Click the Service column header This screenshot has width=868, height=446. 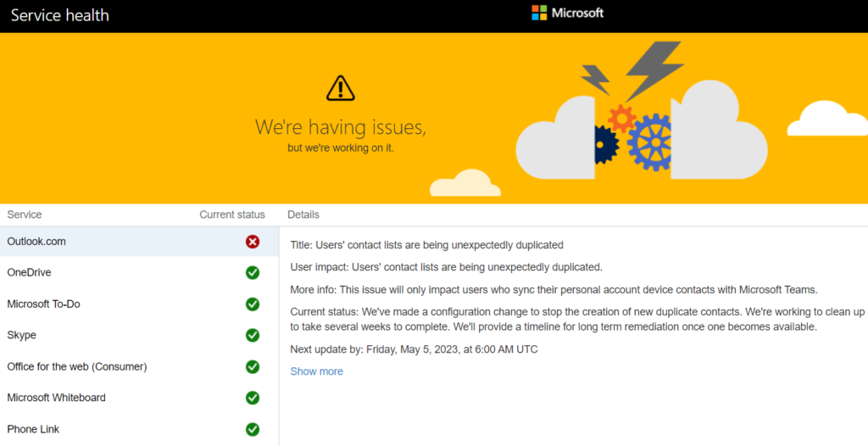pos(25,215)
